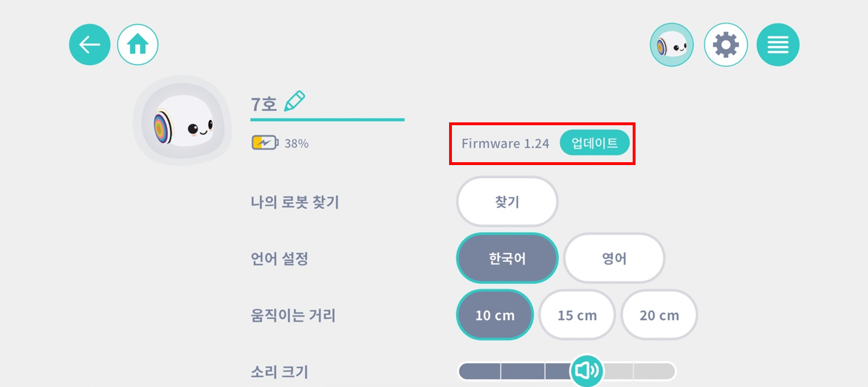Open the home screen icon

pyautogui.click(x=138, y=44)
